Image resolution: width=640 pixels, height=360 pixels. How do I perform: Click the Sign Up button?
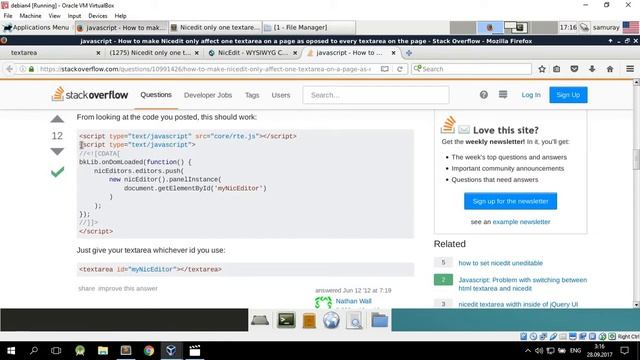568,95
